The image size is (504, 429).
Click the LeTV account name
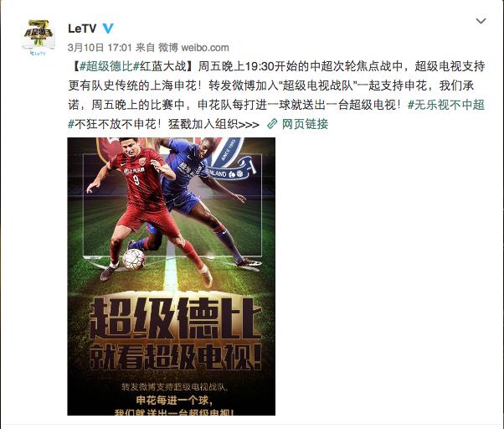[x=82, y=28]
